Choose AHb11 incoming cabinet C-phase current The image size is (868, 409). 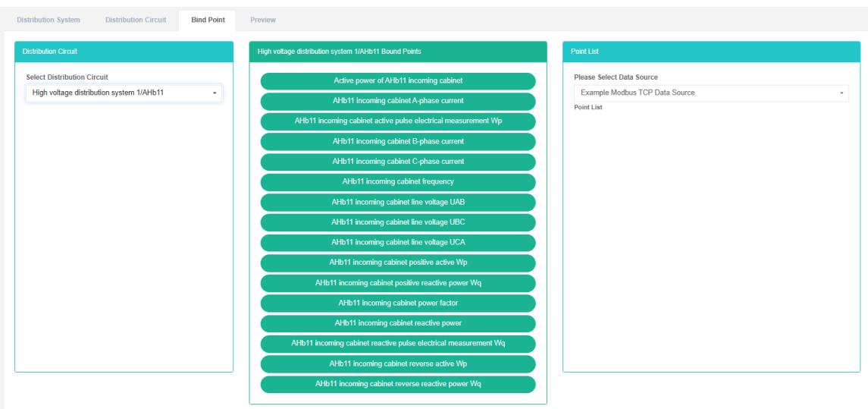398,162
